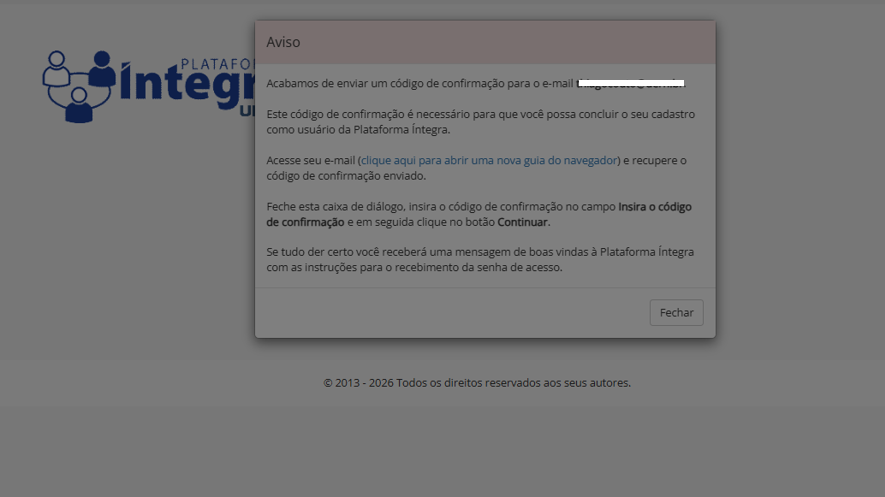Close the Aviso dialog with Fechar
Image resolution: width=885 pixels, height=497 pixels.
676,313
